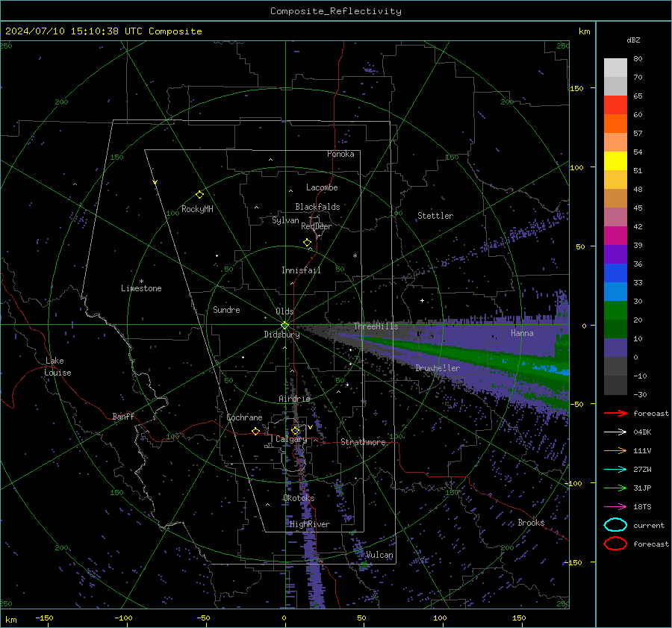The width and height of the screenshot is (672, 628).
Task: Click the Vulcan city label
Action: point(379,555)
